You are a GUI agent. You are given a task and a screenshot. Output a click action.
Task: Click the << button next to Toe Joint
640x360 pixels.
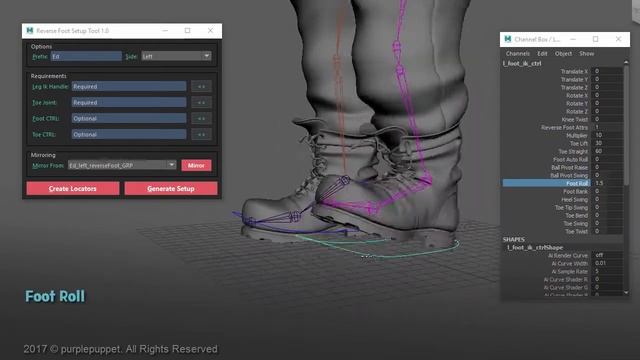201,102
